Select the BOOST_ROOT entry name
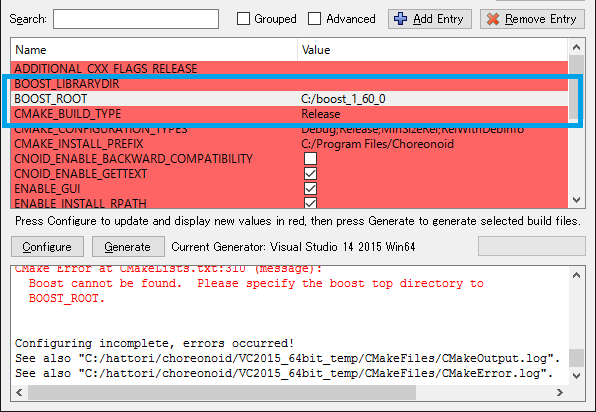 (51, 99)
